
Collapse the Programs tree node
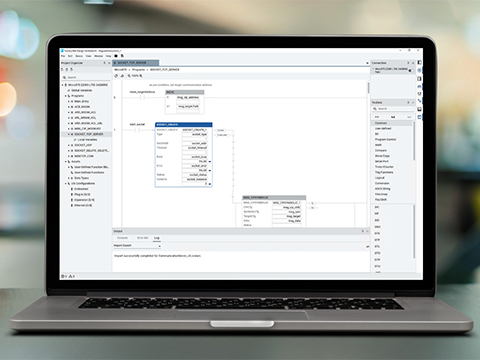(65, 96)
